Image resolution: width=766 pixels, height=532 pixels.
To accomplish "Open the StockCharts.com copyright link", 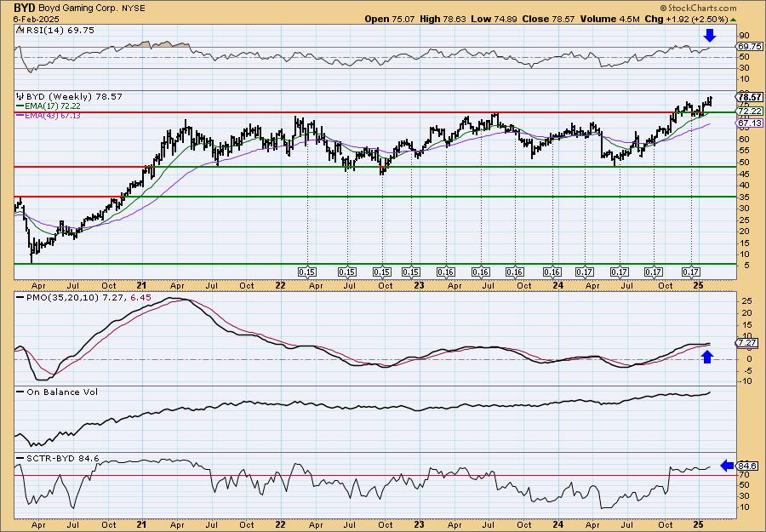I will (x=698, y=8).
